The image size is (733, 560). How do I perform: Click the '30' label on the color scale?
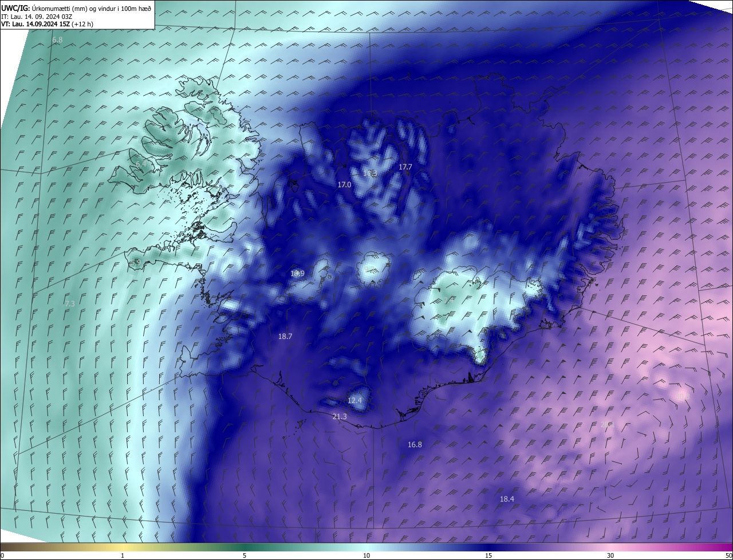point(610,555)
